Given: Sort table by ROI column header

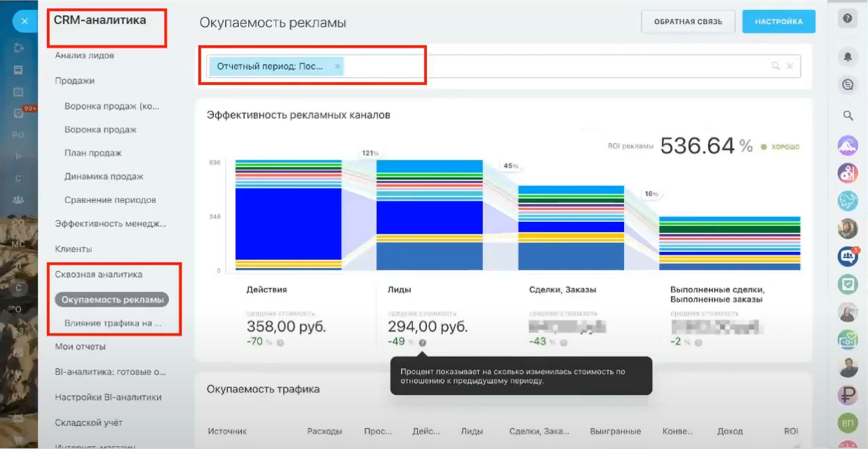Looking at the screenshot, I should click(x=791, y=431).
